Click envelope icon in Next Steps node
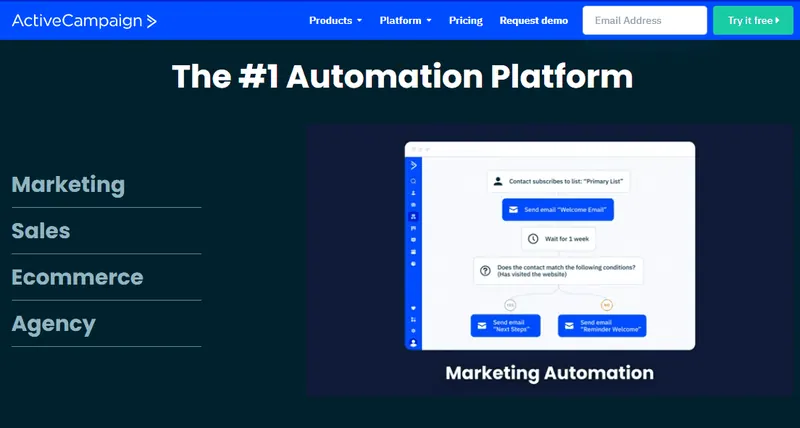The height and width of the screenshot is (428, 800). pyautogui.click(x=482, y=325)
